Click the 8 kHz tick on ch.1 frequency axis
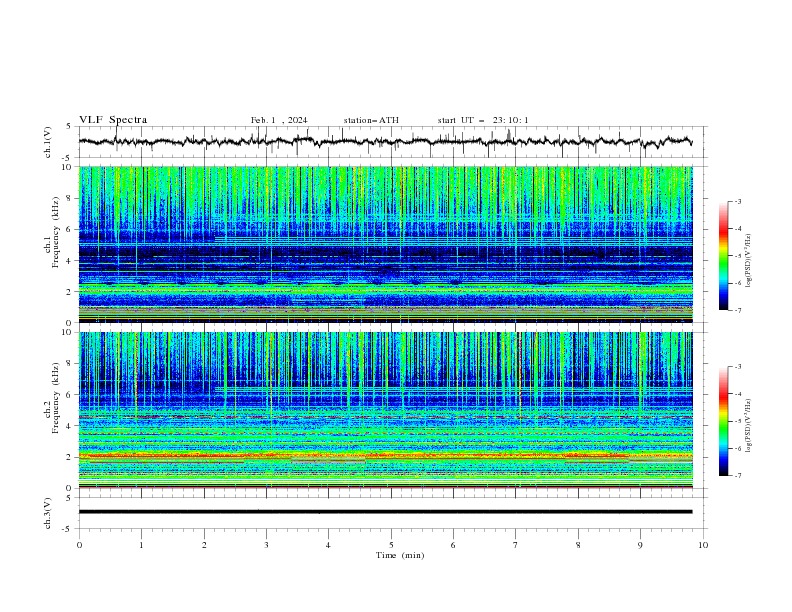This screenshot has height=612, width=792. [x=71, y=198]
